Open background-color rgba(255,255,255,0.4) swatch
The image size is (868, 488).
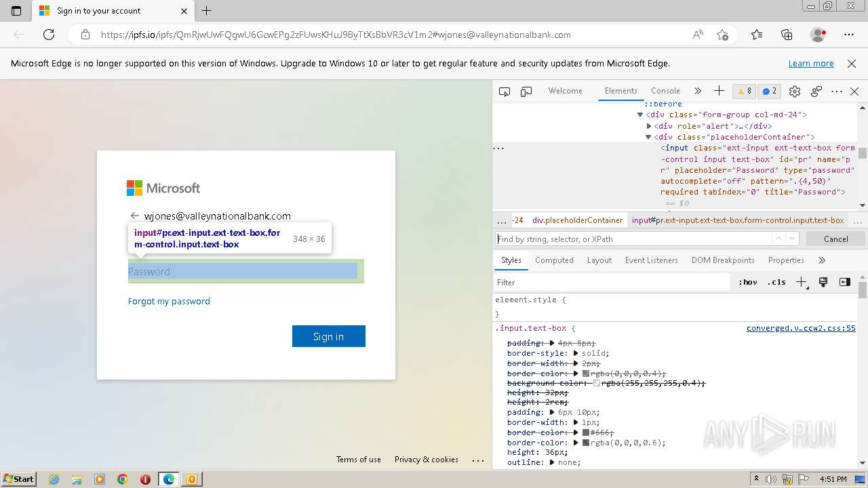[597, 383]
